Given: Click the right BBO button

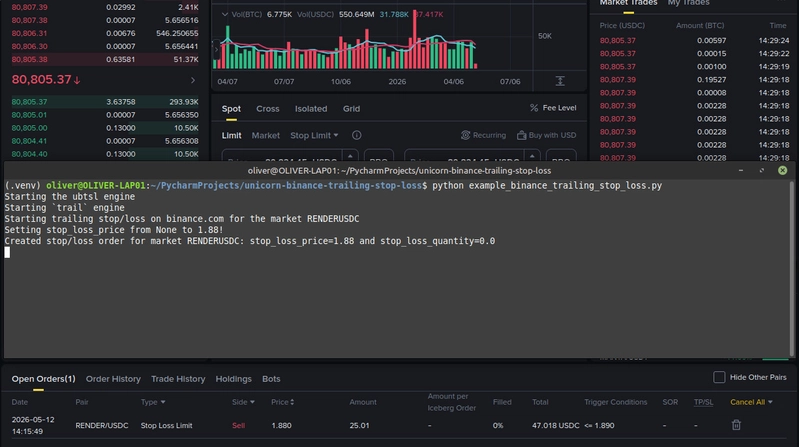Looking at the screenshot, I should [x=561, y=156].
